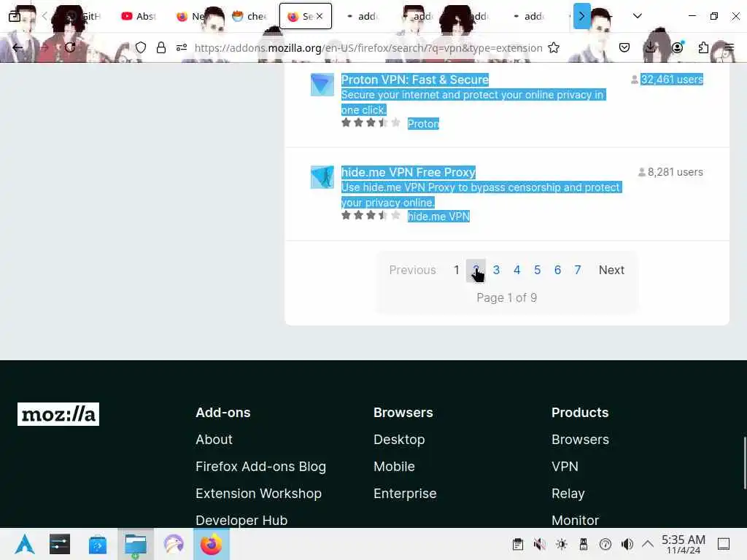Click 'VPN' under Products in footer
The height and width of the screenshot is (560, 747).
[565, 466]
